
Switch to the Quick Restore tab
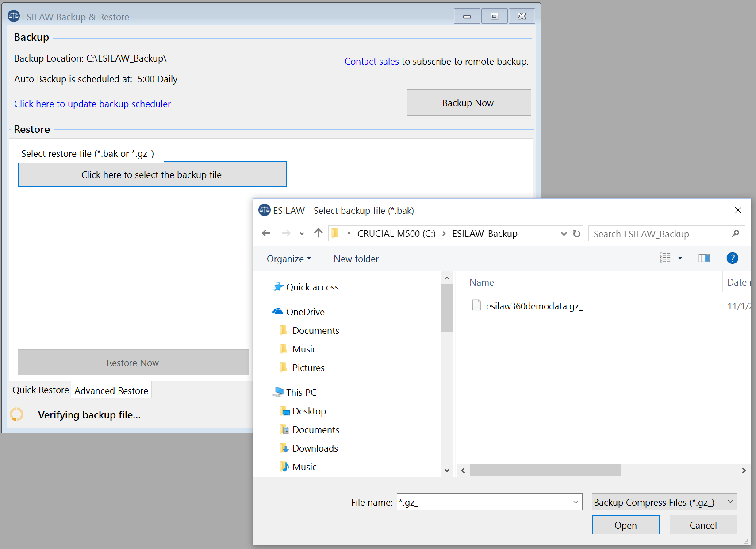[40, 390]
